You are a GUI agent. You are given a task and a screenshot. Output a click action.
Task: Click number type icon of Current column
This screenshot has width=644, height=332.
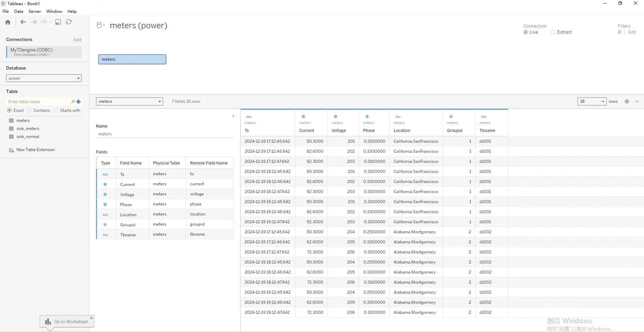point(303,117)
